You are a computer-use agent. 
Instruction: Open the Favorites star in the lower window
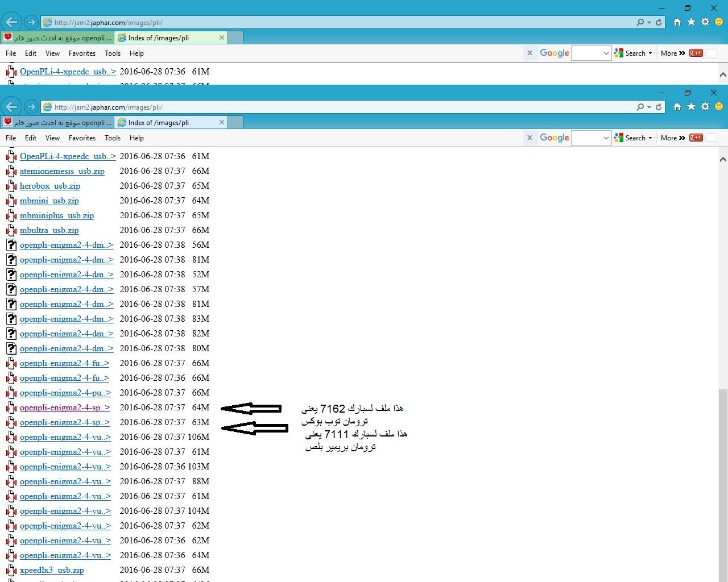pos(691,107)
